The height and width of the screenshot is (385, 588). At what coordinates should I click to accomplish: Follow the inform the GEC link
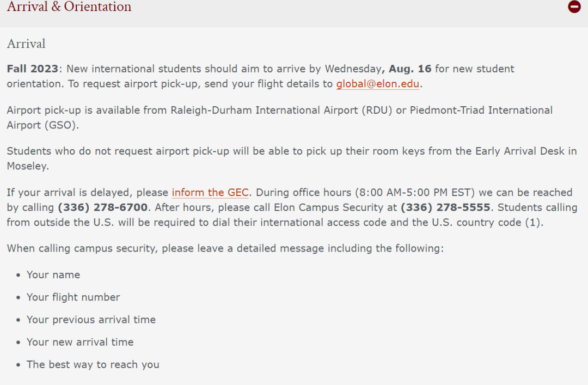210,193
